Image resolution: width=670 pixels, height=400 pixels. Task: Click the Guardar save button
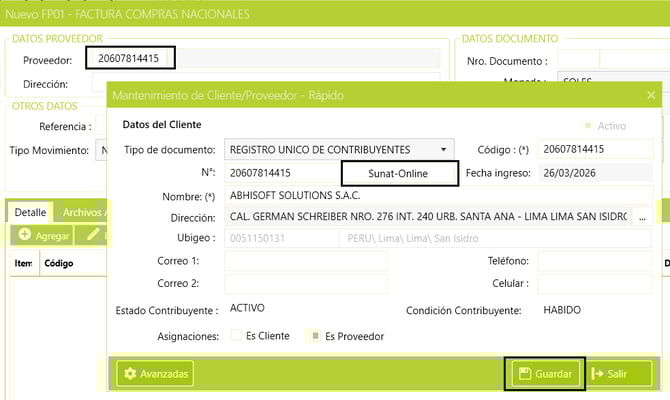click(544, 374)
